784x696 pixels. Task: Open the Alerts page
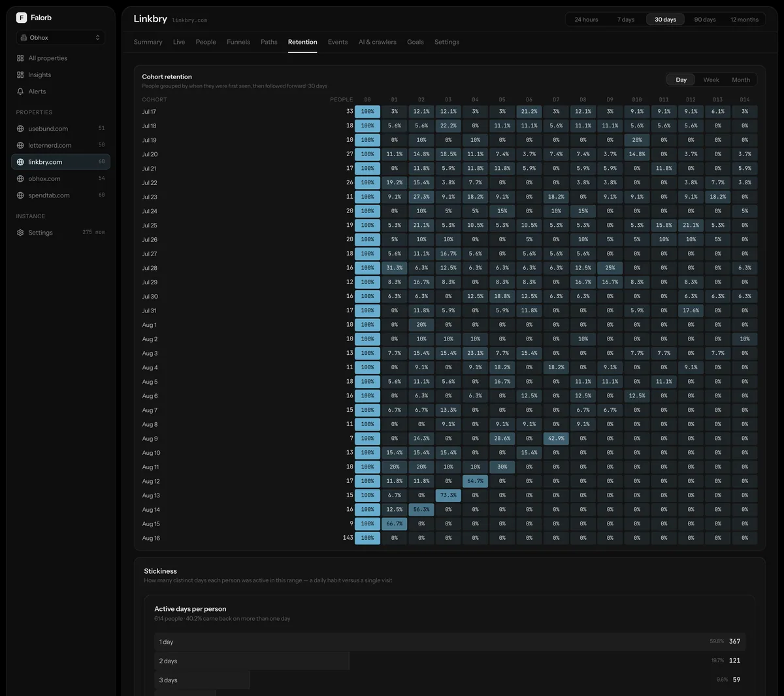click(61, 91)
